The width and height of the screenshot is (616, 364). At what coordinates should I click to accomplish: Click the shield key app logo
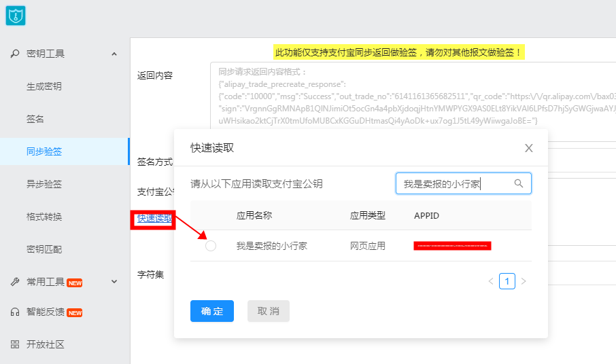[16, 16]
